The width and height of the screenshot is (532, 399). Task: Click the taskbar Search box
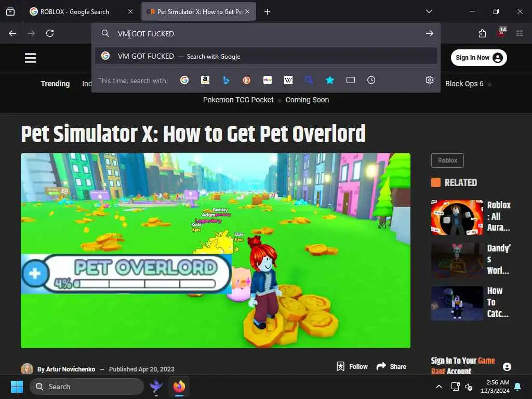pos(87,387)
